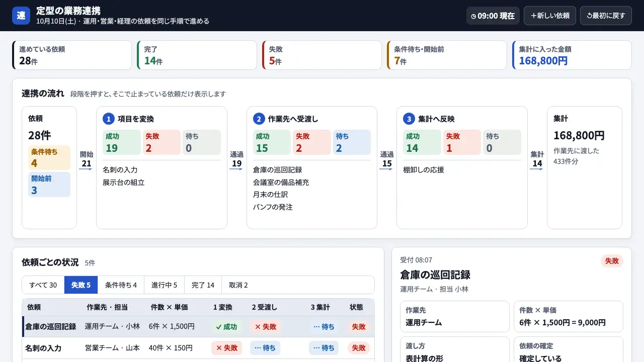This screenshot has height=362, width=644.
Task: Click step number 1 circle for 項目を変換
Action: [x=108, y=119]
